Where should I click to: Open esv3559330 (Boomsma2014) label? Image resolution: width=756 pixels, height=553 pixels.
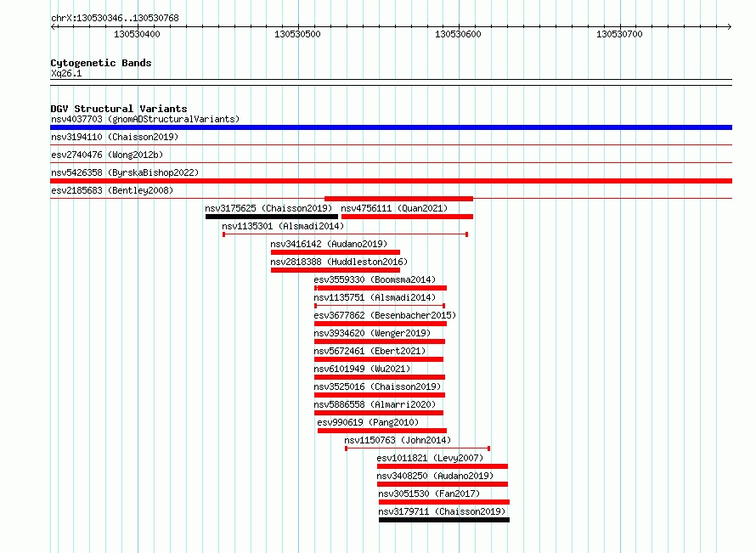pos(375,279)
